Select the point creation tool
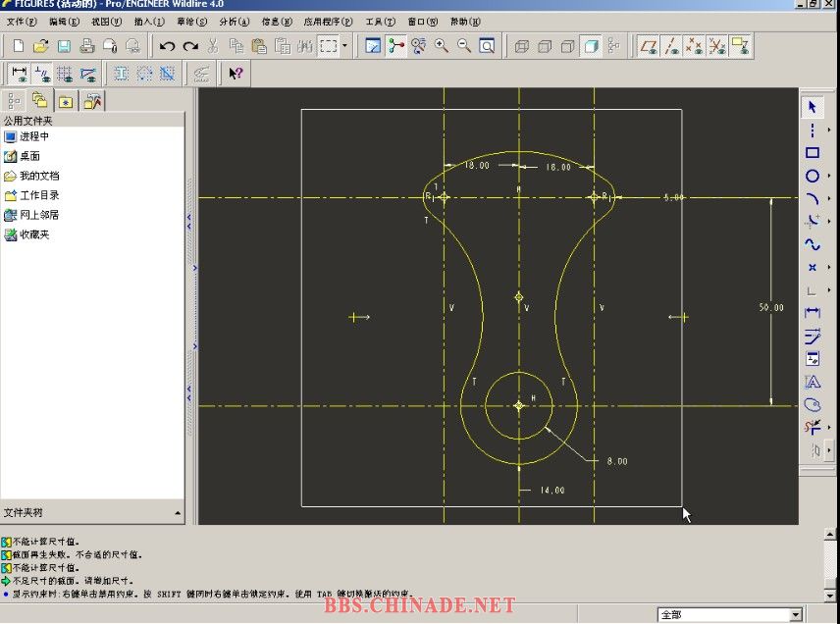Screen dimensions: 840x624 (x=813, y=267)
